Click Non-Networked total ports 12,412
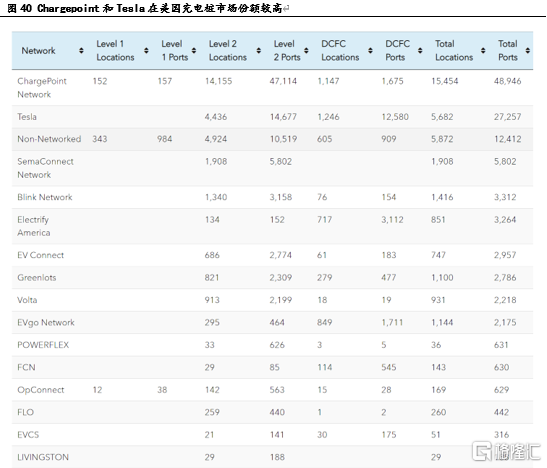This screenshot has height=468, width=547. click(507, 139)
